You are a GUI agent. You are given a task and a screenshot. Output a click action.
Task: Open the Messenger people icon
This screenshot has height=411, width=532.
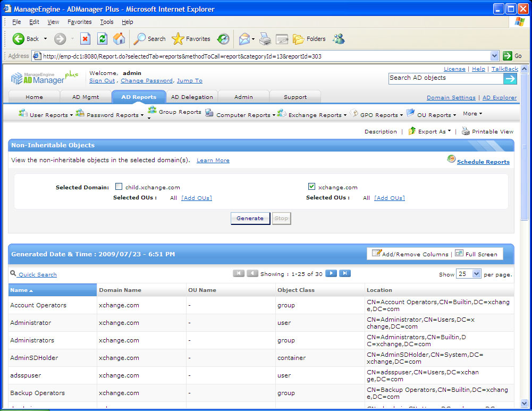coord(339,39)
